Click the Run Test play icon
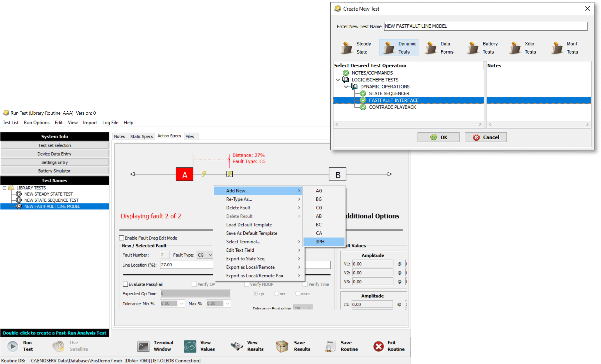This screenshot has height=364, width=601. [13, 346]
